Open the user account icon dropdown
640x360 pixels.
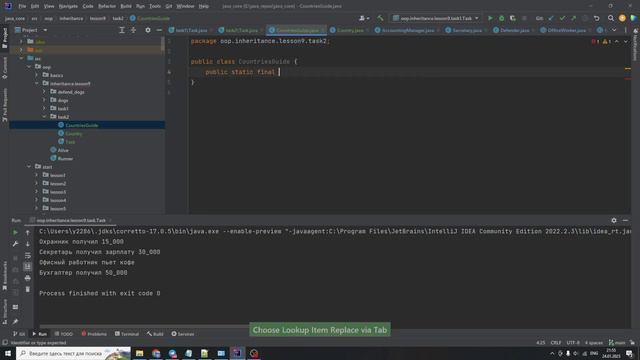pos(364,18)
